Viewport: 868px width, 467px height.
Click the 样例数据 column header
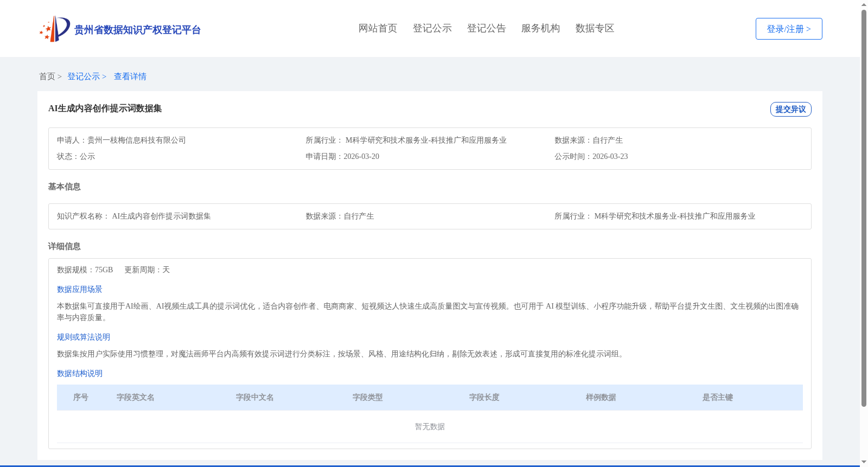coord(601,398)
